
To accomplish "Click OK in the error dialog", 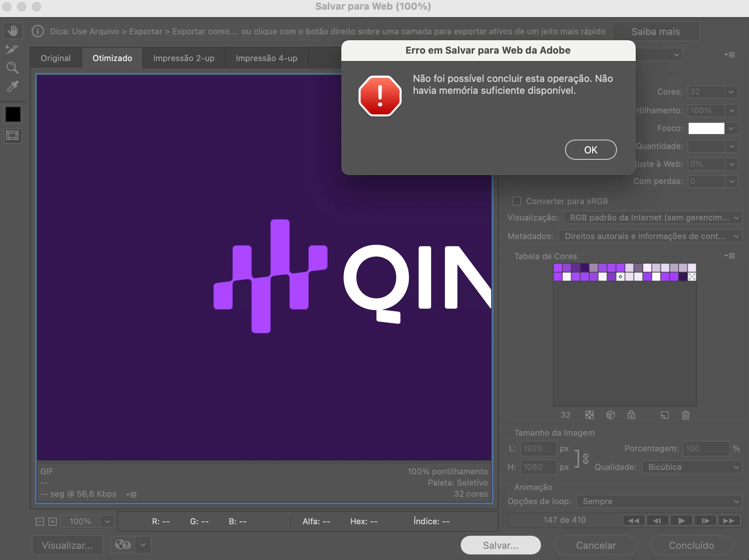I will pyautogui.click(x=591, y=150).
